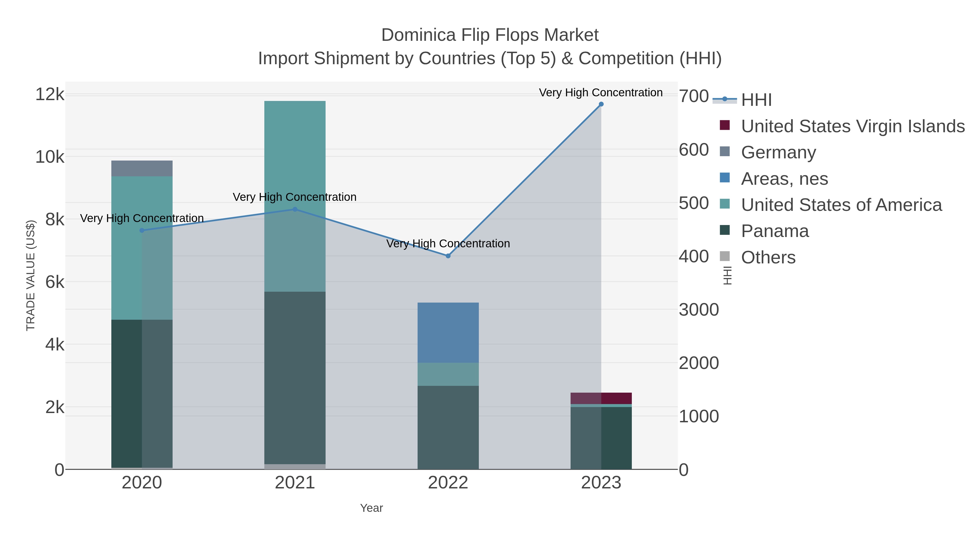
Task: Click the 2021 United States bar segment
Action: 295,197
